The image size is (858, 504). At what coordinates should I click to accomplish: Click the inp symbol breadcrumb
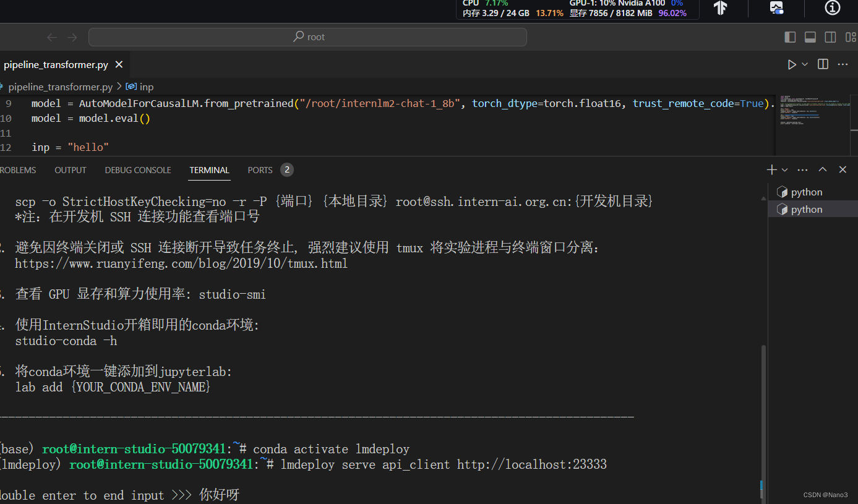[x=140, y=87]
